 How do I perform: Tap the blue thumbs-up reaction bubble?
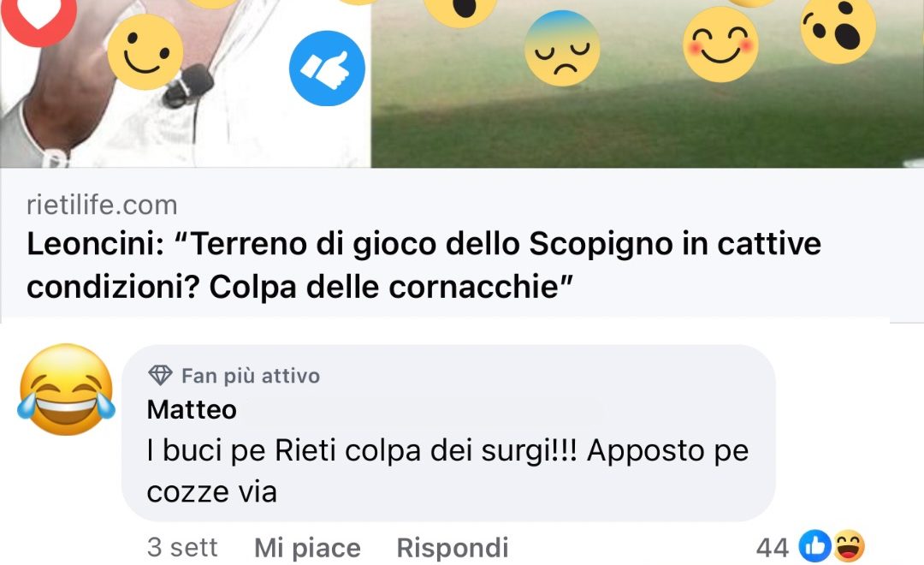coord(327,68)
